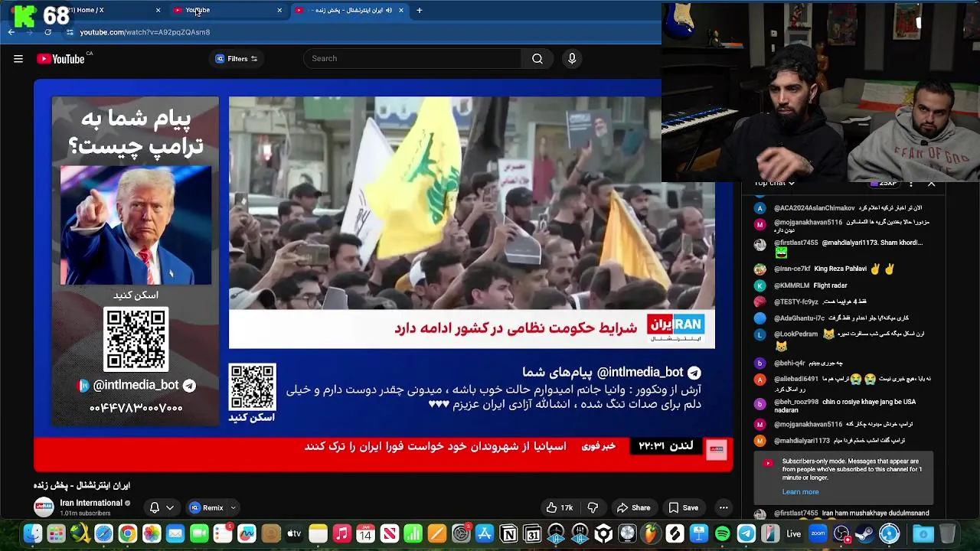This screenshot has width=980, height=551.
Task: Open Launchpad from the Dock
Action: [56, 533]
